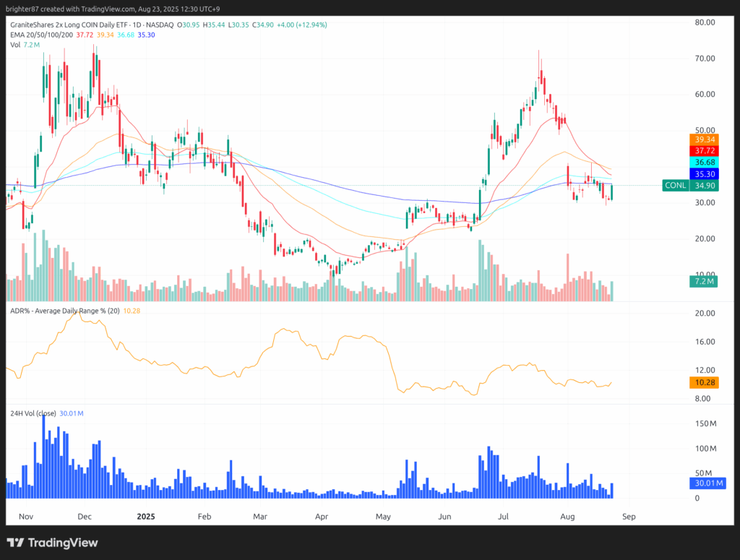The image size is (740, 560).
Task: Click the Jul date label on the time axis
Action: point(503,517)
